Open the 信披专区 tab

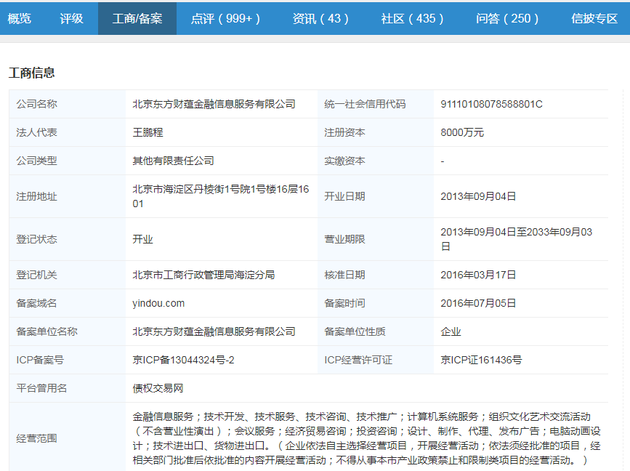click(x=594, y=18)
